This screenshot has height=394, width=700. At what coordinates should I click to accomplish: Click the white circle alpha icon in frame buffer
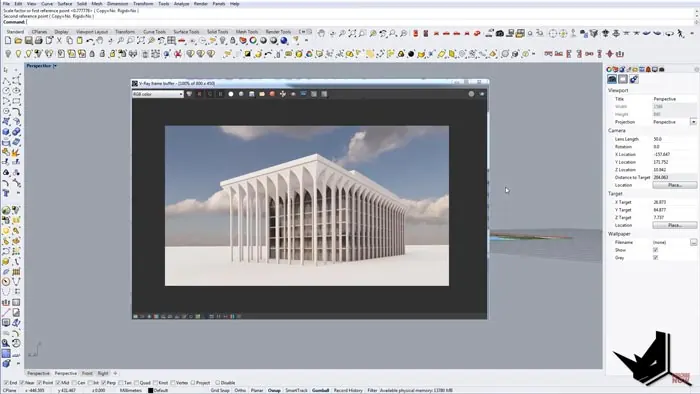click(231, 94)
